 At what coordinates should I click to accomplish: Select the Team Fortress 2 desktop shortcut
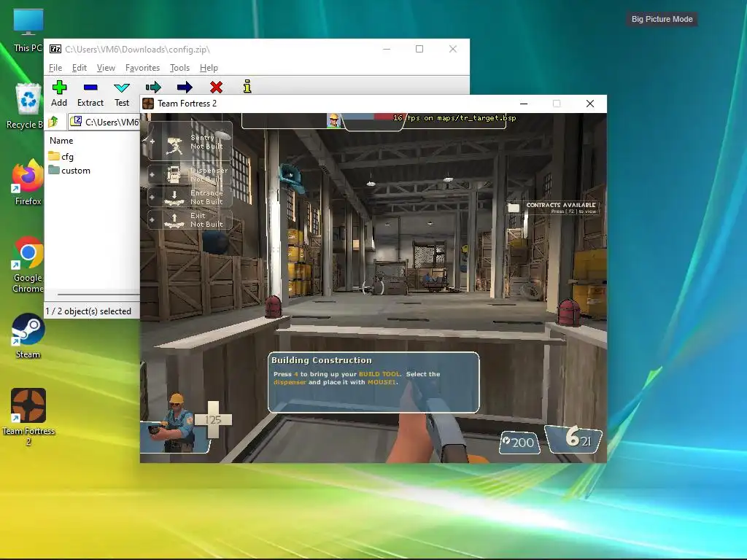(28, 417)
